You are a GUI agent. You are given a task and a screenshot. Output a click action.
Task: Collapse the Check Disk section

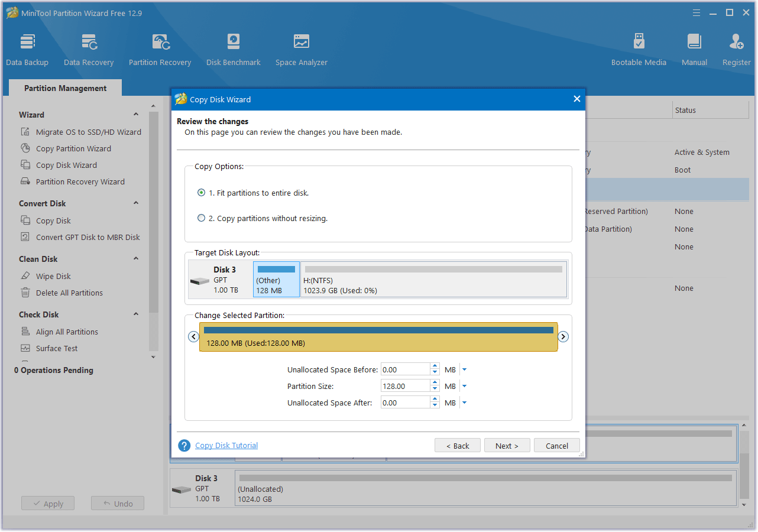click(136, 314)
